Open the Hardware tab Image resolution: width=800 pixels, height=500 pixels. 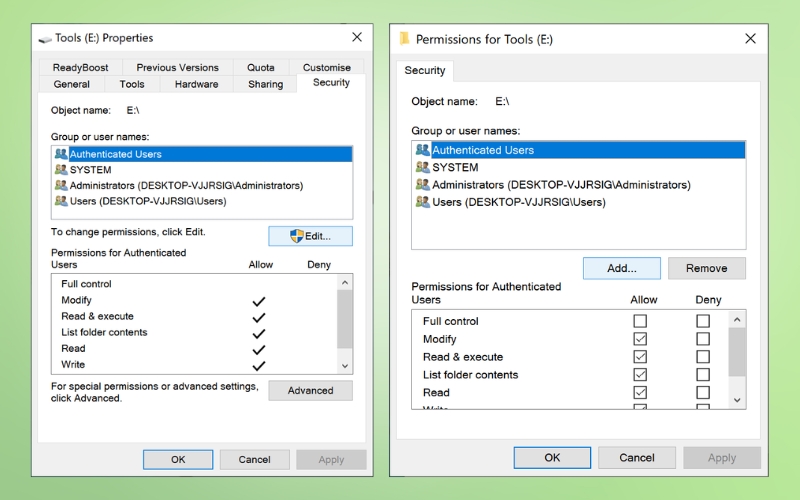click(196, 84)
